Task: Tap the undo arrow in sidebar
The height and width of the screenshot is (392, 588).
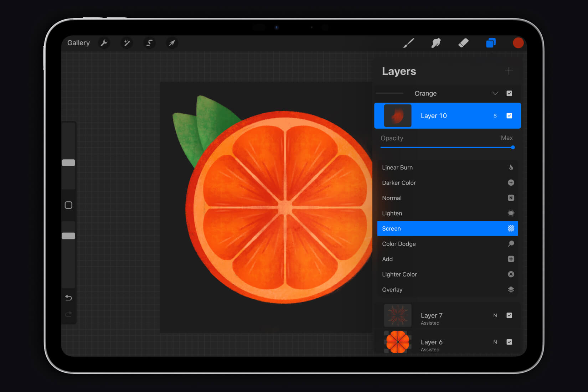Action: pyautogui.click(x=68, y=298)
